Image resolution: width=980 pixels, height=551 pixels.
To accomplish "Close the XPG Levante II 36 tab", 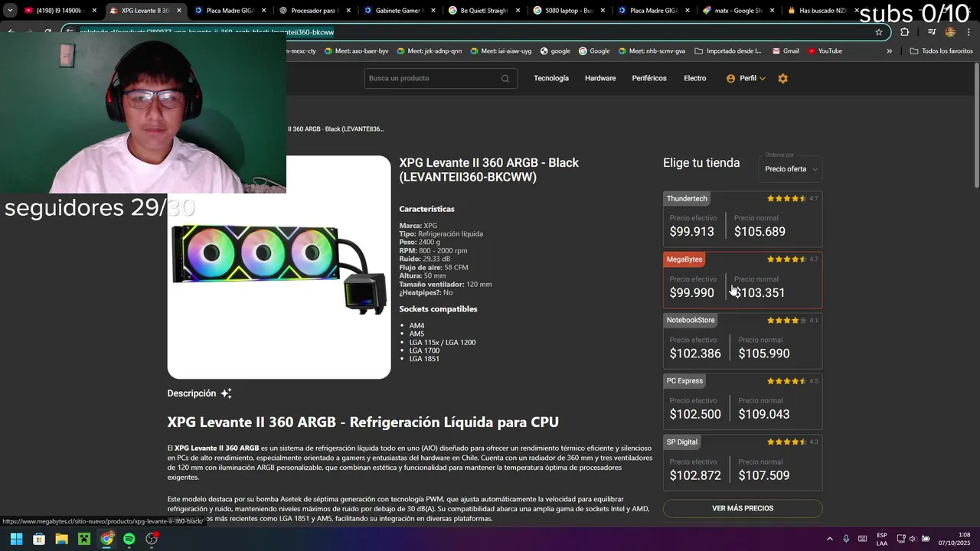I will click(180, 11).
